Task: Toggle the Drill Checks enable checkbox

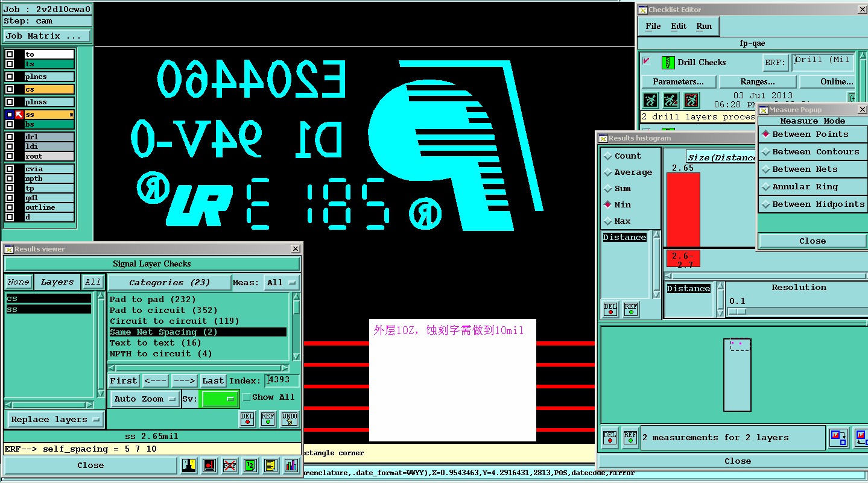Action: coord(647,61)
